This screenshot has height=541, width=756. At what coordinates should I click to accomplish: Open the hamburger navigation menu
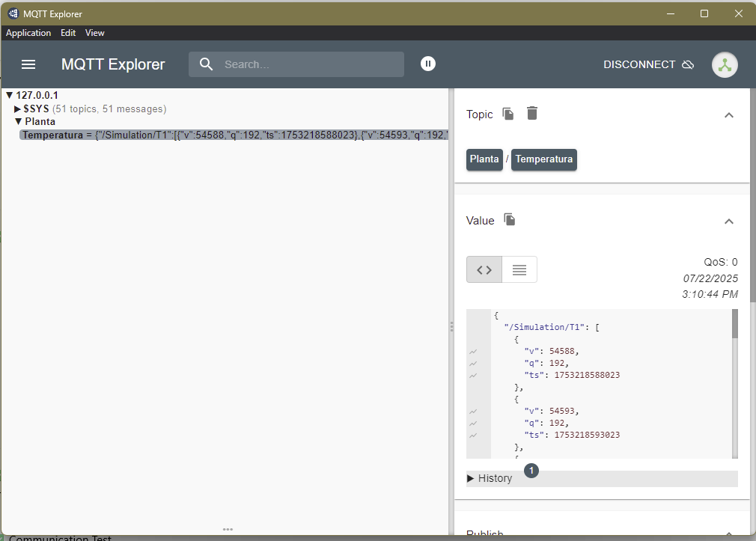[28, 64]
